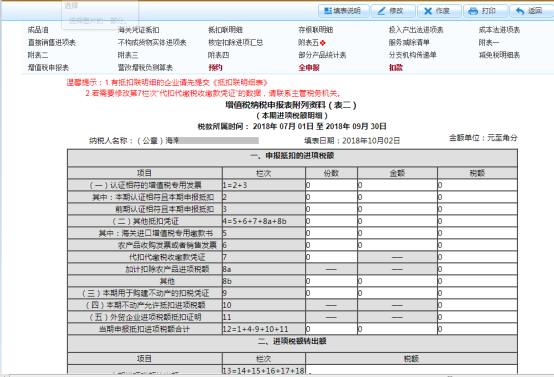Click the red 扣款 link
This screenshot has width=554, height=377.
pos(396,67)
